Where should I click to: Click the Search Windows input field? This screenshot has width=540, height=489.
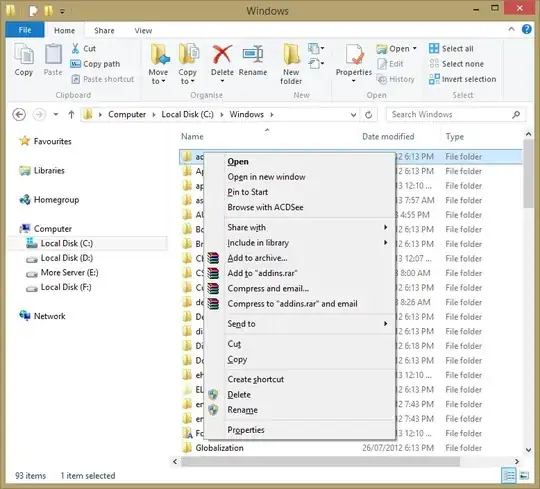[456, 114]
